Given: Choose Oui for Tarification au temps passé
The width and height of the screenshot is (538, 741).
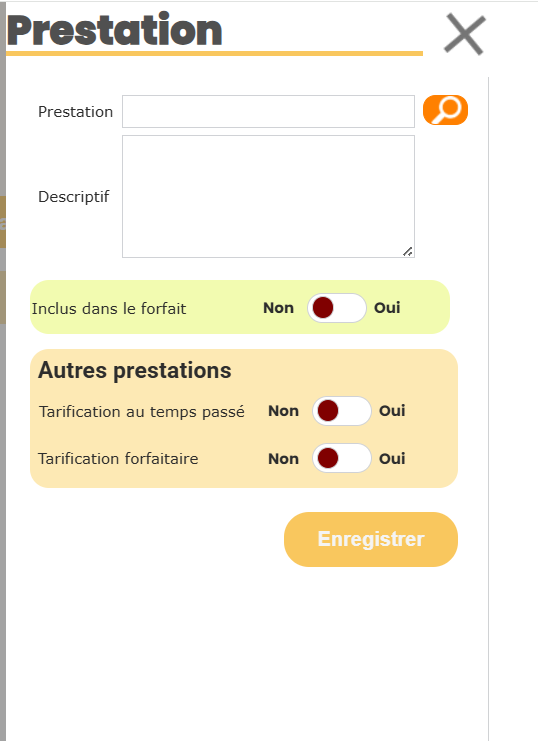Looking at the screenshot, I should [x=392, y=411].
